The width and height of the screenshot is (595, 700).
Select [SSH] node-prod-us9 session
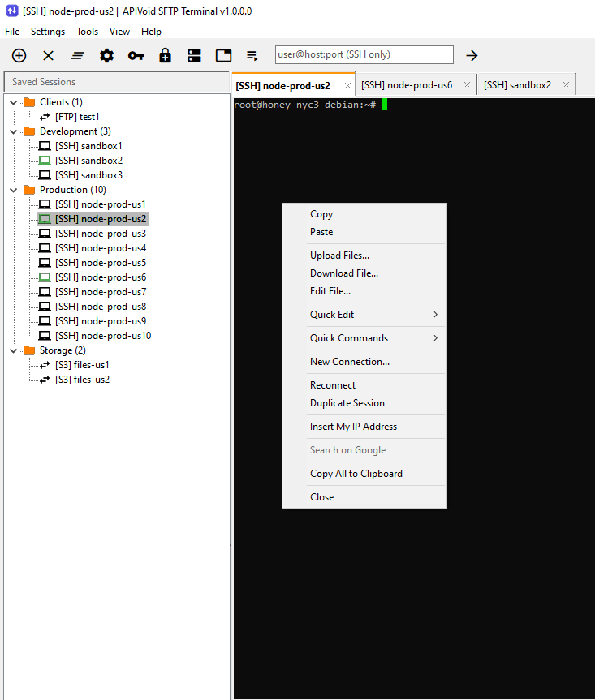point(101,321)
